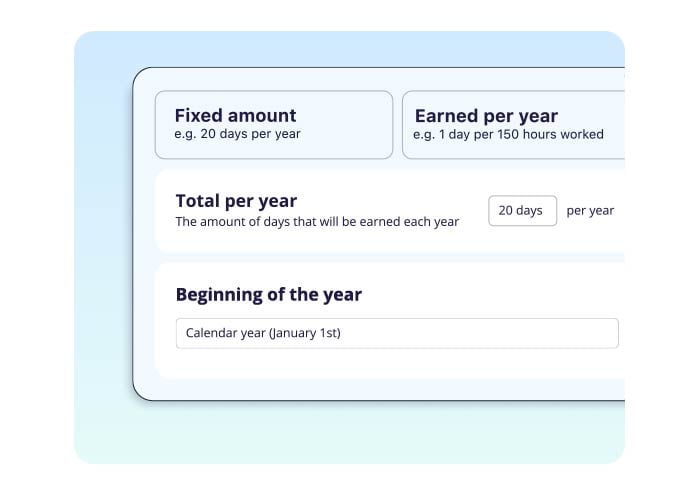Click the 'e.g. 20 days per year' text

(x=237, y=134)
